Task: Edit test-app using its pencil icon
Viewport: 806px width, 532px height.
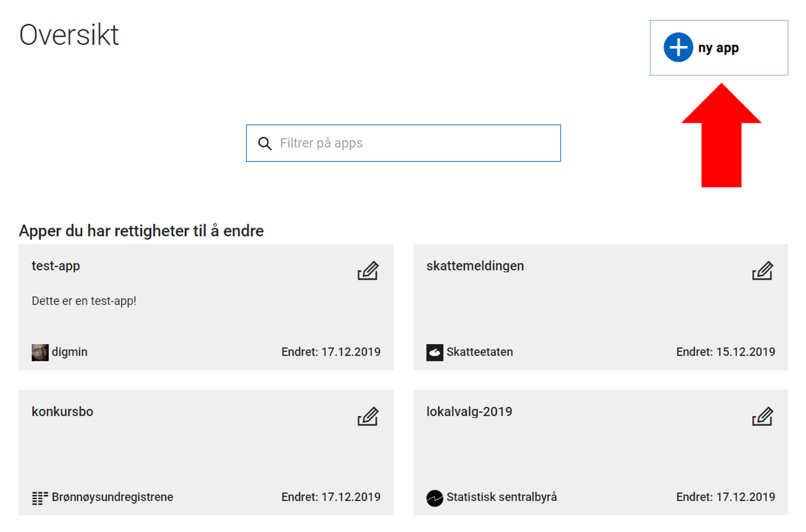Action: pos(368,270)
